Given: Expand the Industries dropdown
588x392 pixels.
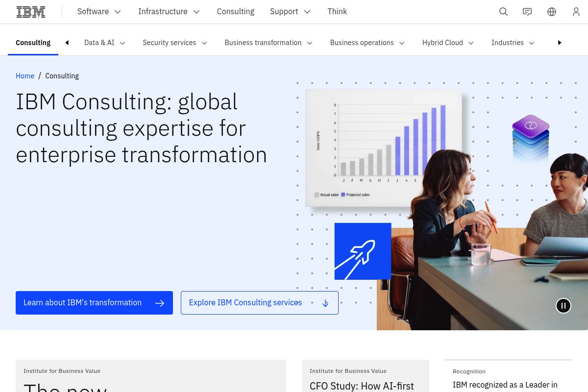Looking at the screenshot, I should [x=513, y=43].
